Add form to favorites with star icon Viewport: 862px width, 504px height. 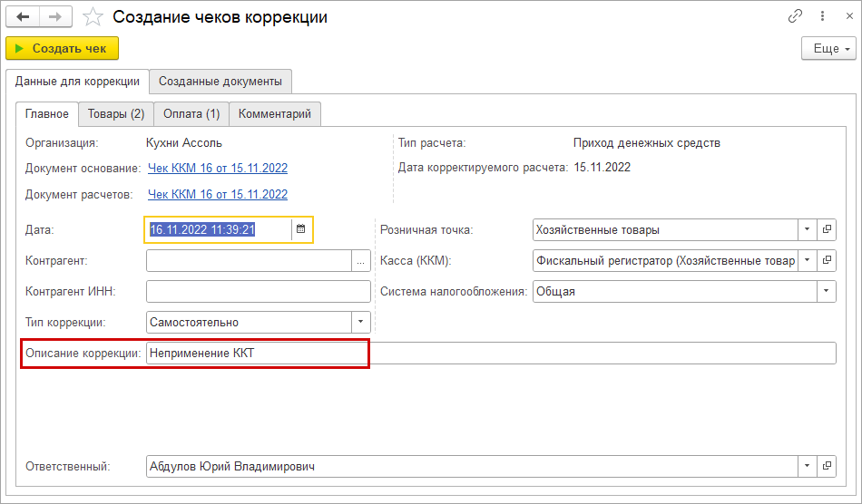(93, 17)
